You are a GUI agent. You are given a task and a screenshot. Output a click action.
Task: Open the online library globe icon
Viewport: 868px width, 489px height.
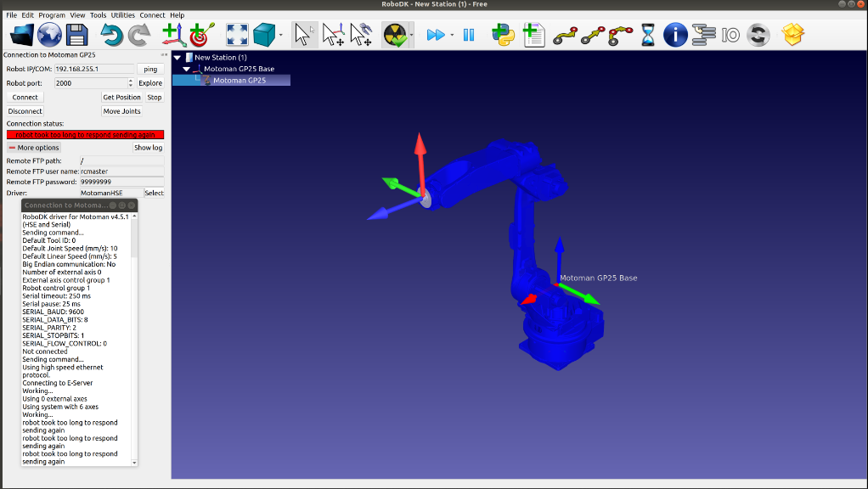pyautogui.click(x=49, y=35)
